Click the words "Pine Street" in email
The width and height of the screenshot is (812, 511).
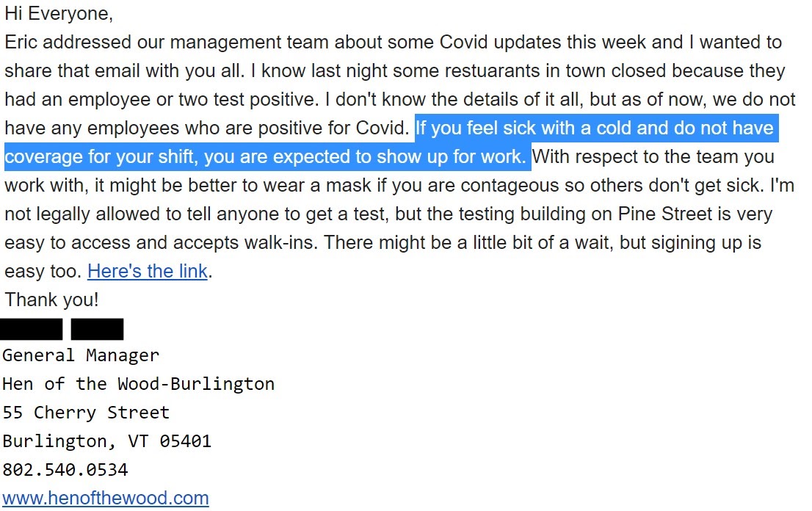[x=665, y=214]
